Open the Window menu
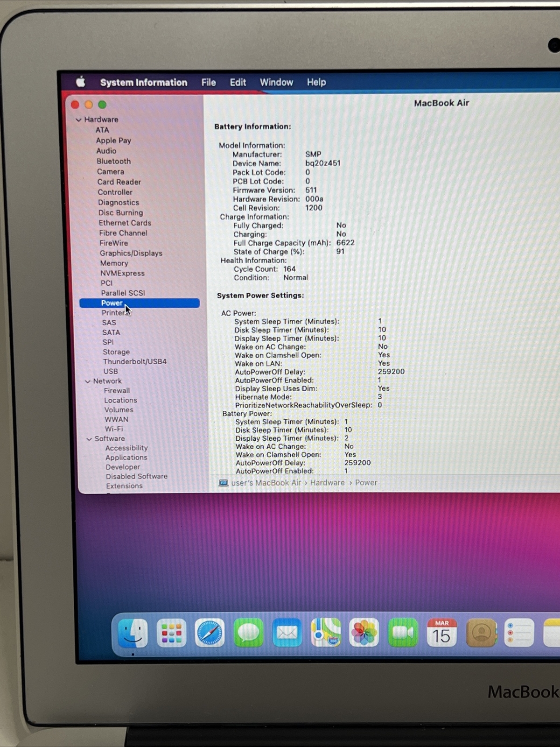560x747 pixels. (x=277, y=82)
